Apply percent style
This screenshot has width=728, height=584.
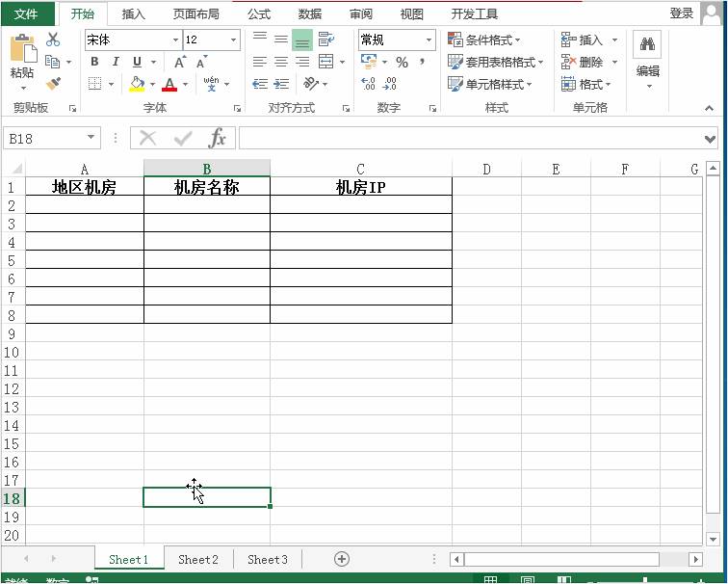403,62
